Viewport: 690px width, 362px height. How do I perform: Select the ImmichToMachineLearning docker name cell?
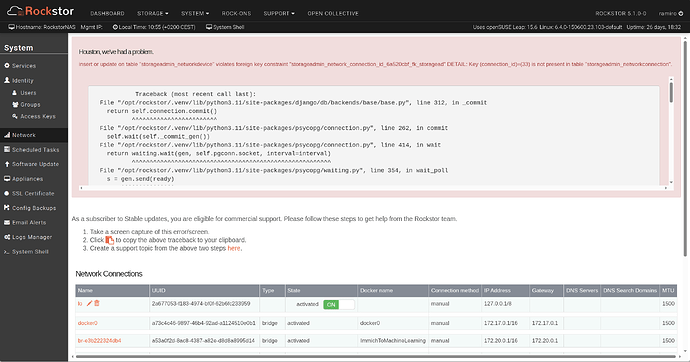(393, 341)
